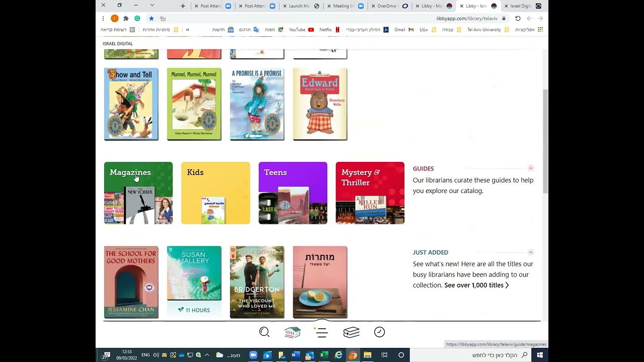Open the Extensions puzzle icon
Image resolution: width=644 pixels, height=362 pixels.
tap(126, 19)
